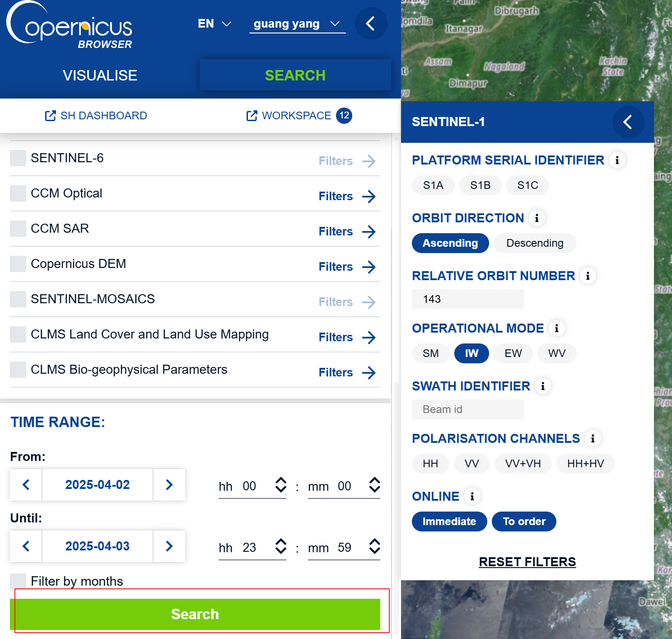
Task: Select EW operational mode
Action: pyautogui.click(x=513, y=353)
